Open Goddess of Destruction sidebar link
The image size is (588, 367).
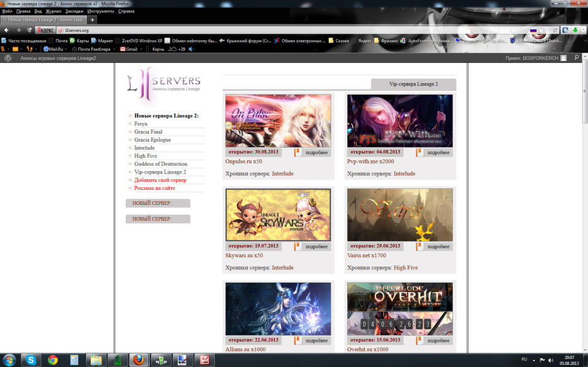pos(160,164)
